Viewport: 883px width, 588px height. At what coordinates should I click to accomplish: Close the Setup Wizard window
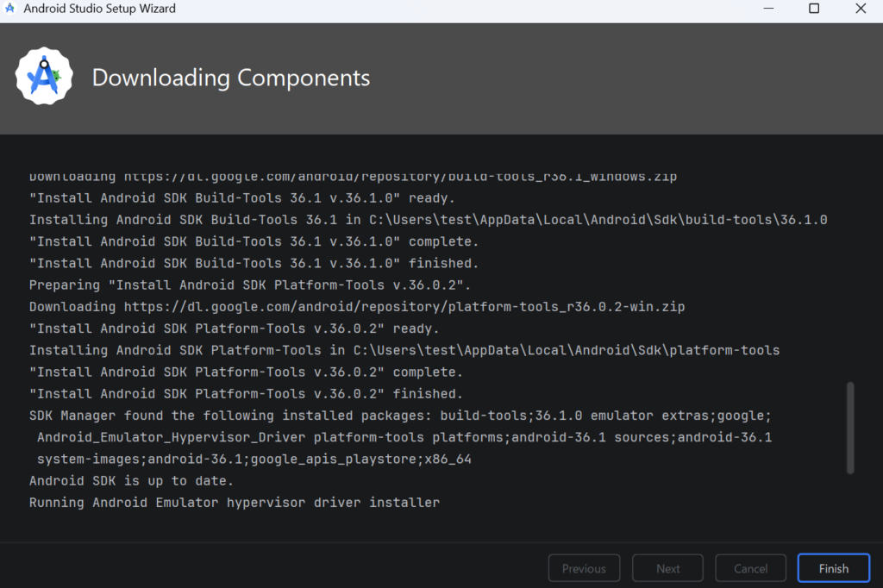(x=861, y=9)
